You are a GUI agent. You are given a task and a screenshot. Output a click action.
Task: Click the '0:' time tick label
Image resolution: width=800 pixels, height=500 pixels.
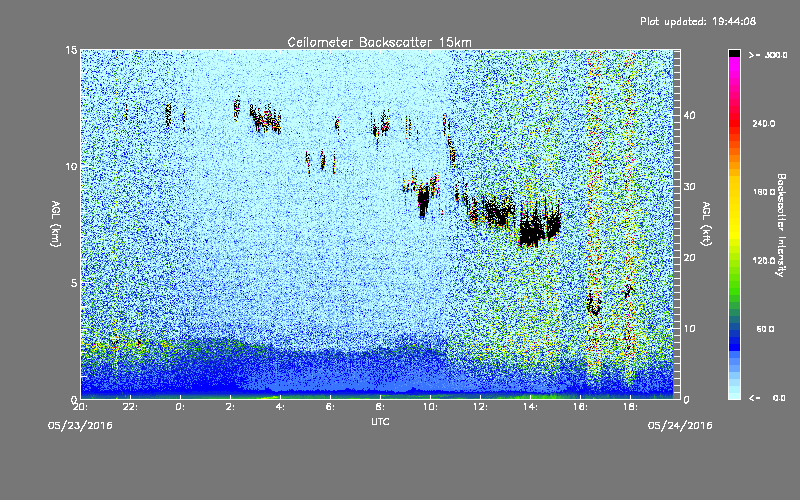(180, 407)
